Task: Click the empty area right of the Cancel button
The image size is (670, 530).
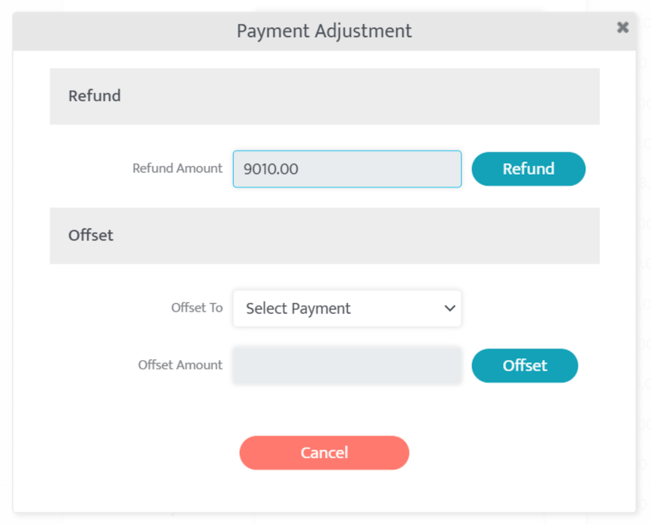Action: [510, 453]
